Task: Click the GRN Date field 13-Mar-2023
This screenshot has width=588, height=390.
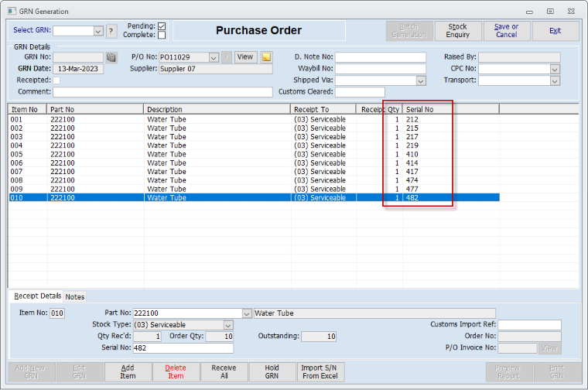Action: click(x=78, y=69)
